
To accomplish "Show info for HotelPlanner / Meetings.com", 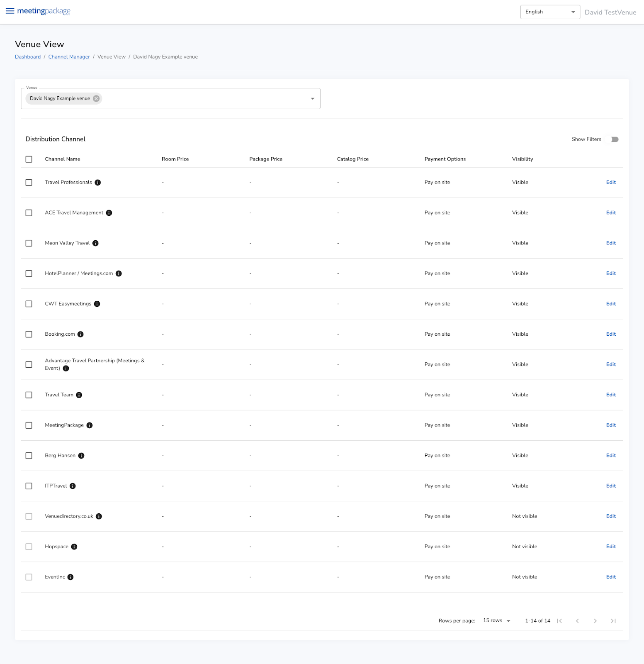I will pyautogui.click(x=119, y=273).
